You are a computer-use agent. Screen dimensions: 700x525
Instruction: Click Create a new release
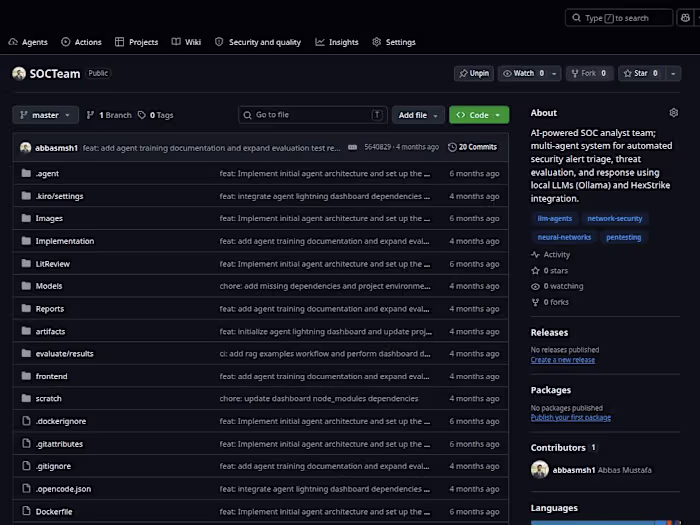[x=562, y=360]
